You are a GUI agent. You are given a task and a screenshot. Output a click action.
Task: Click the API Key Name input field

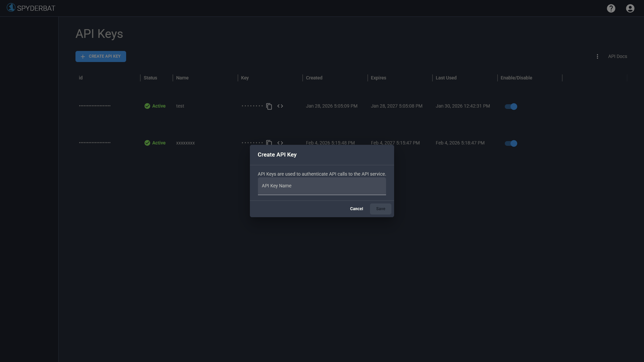322,186
